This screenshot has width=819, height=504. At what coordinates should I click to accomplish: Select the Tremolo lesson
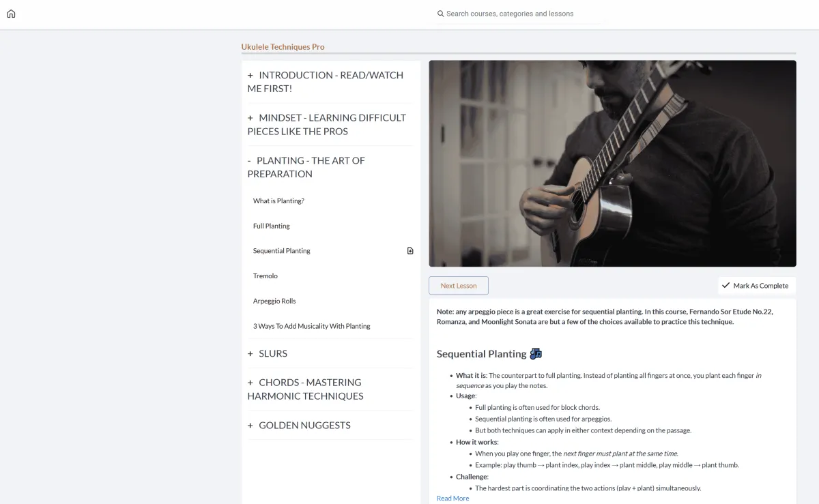265,276
